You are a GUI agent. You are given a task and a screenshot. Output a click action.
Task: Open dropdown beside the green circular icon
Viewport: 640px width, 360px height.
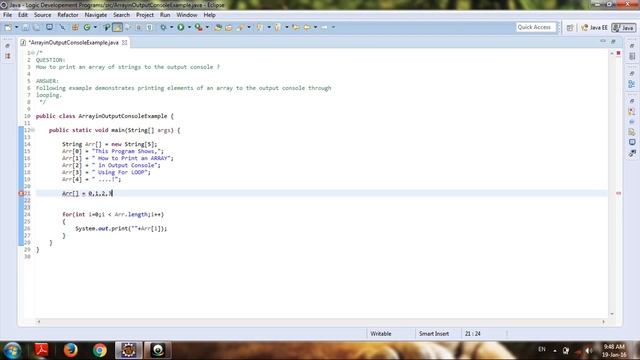(96, 27)
